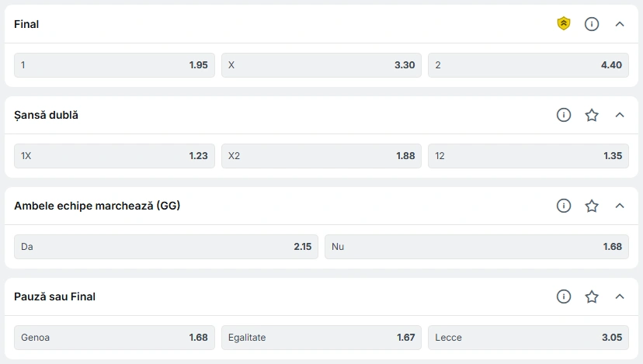Bet Da on both teams scoring

tap(166, 247)
